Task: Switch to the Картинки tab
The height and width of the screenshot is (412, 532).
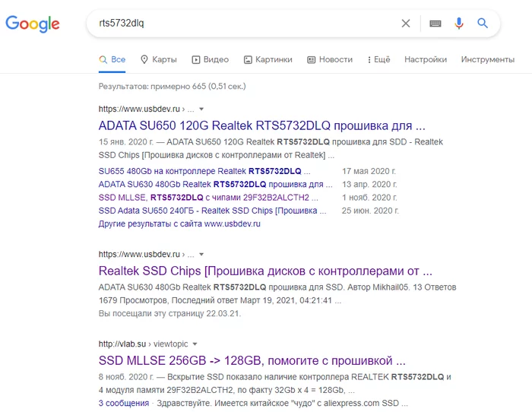Action: (x=268, y=60)
